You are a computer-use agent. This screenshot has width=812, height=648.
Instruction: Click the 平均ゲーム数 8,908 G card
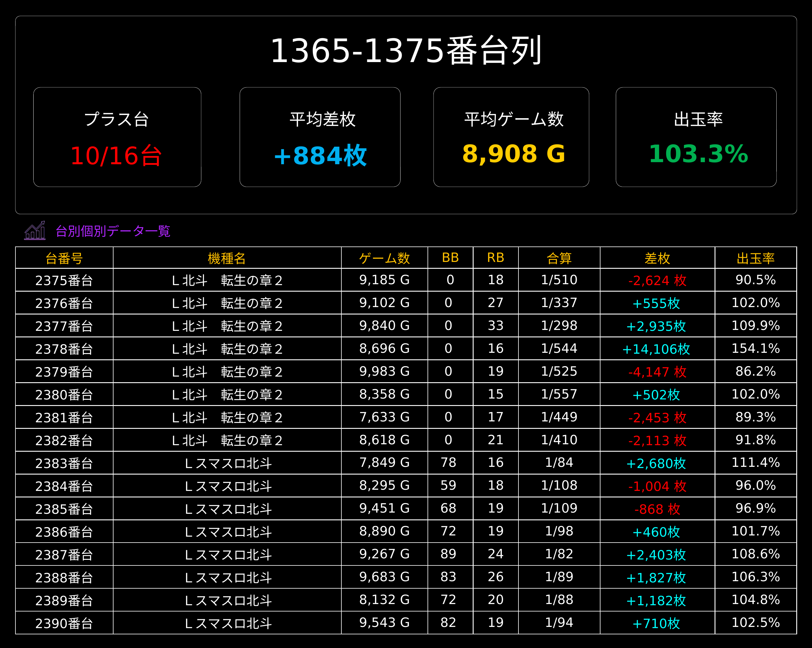[511, 137]
